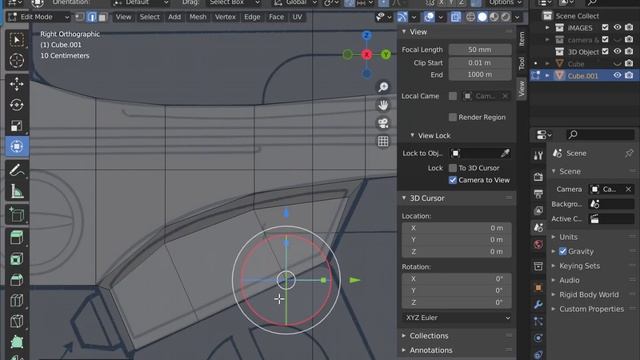Uncheck the Gravity checkbox
Viewport: 640px width, 360px height.
click(x=563, y=251)
